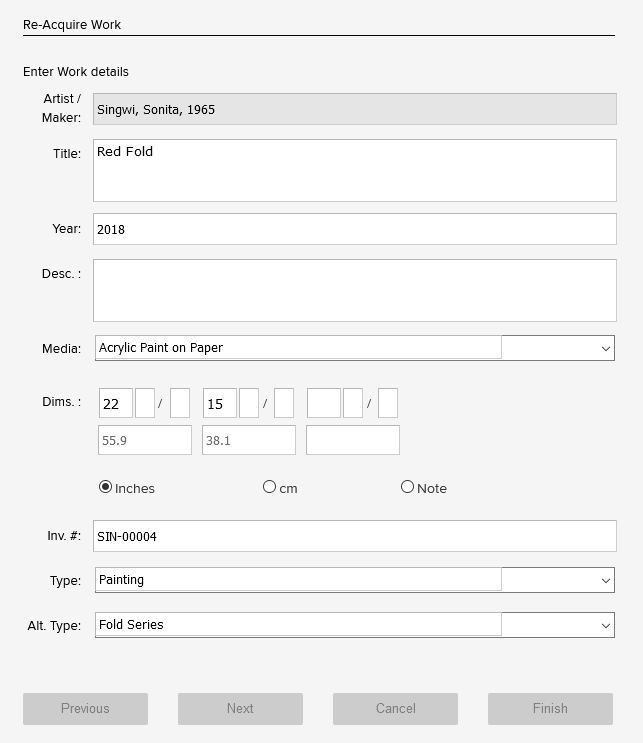Viewport: 643px width, 743px height.
Task: Focus the Year field showing 2018
Action: 354,229
